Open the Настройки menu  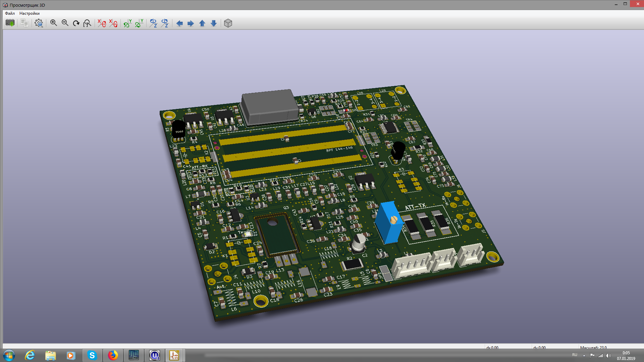pos(30,13)
